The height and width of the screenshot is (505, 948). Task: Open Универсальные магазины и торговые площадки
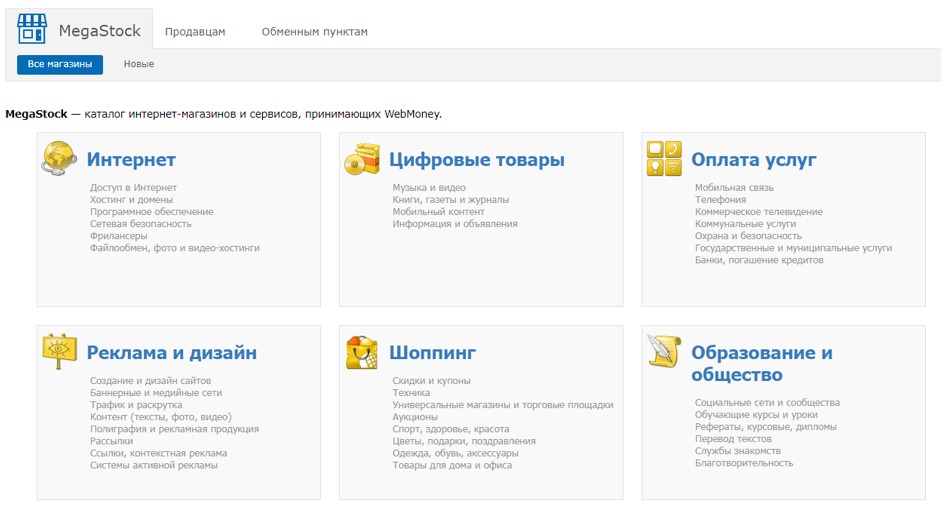point(502,405)
